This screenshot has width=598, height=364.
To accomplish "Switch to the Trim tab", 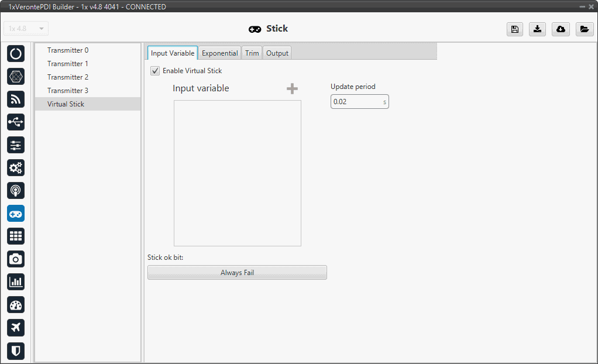I will (x=252, y=53).
